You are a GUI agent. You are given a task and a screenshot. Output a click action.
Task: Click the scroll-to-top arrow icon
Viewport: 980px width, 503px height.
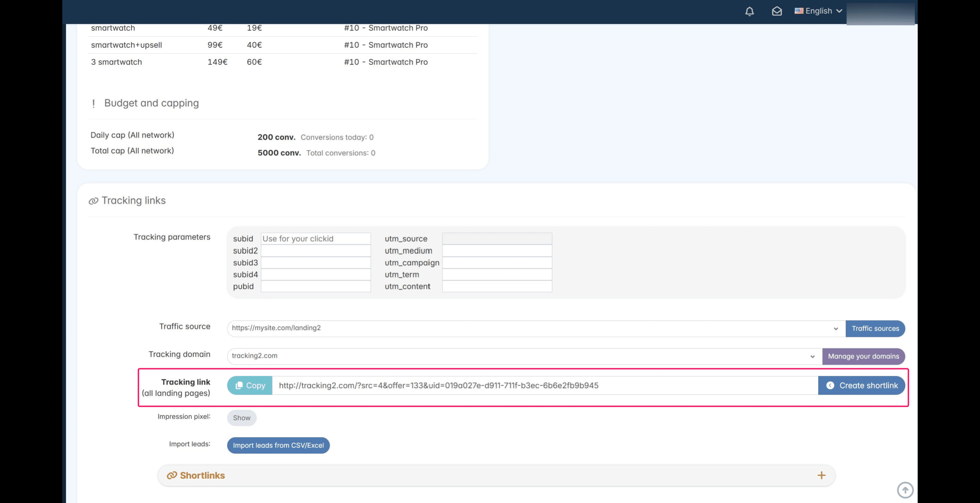pos(905,490)
